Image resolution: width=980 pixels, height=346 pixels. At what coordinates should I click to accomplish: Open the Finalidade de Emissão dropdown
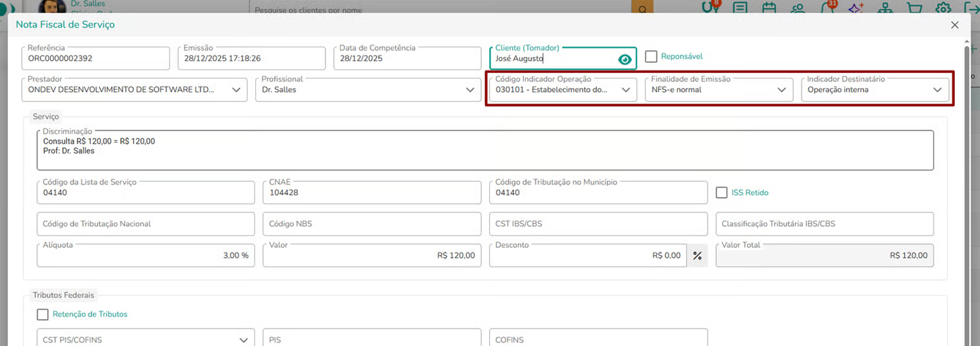[x=781, y=90]
